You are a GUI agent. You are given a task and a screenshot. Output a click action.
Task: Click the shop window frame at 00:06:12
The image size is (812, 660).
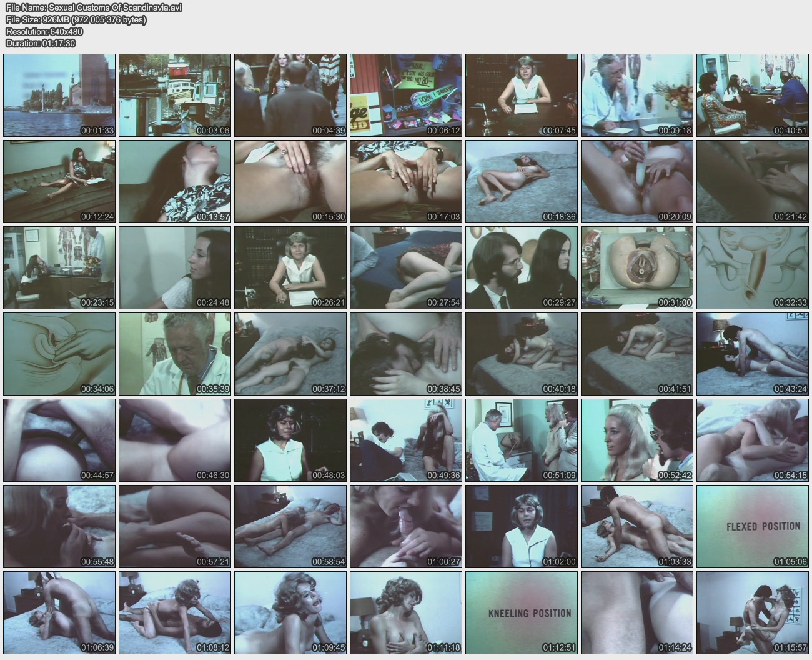(406, 95)
